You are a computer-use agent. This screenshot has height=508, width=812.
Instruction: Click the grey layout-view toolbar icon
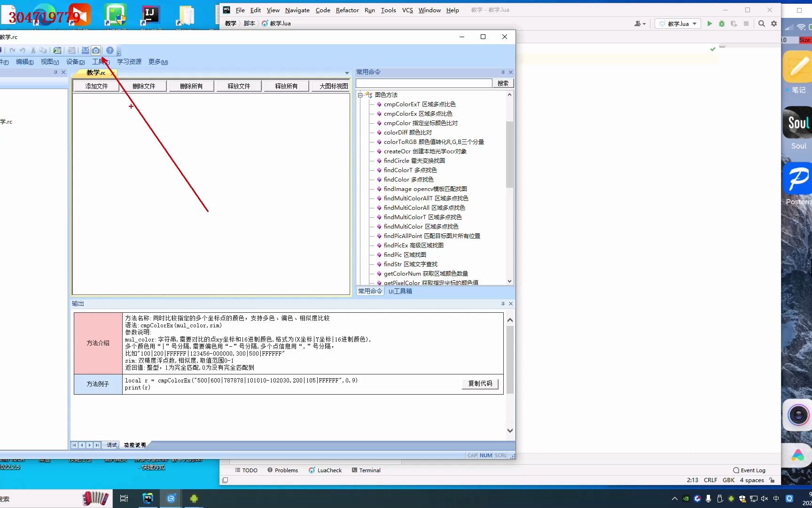coord(71,50)
